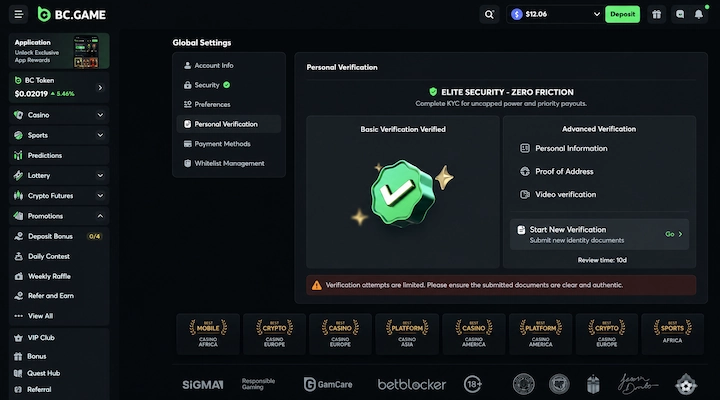This screenshot has width=720, height=400.
Task: Click the Crypto Futures candlestick icon
Action: pos(18,196)
